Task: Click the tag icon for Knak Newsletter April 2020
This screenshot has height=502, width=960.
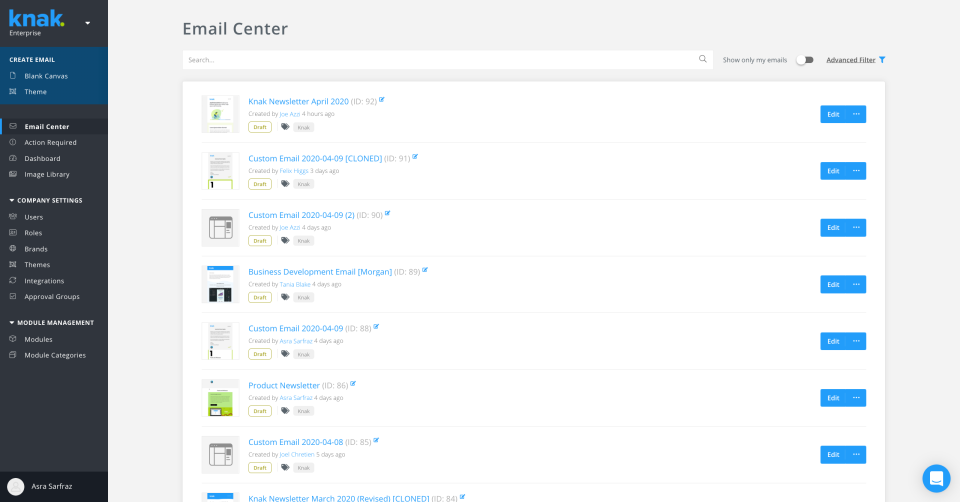Action: pos(285,127)
